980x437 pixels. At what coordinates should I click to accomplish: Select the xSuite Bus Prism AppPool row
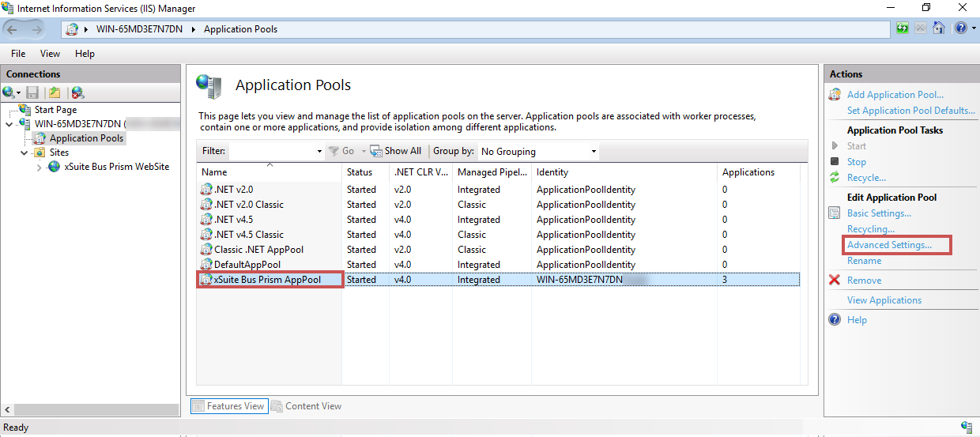[499, 280]
